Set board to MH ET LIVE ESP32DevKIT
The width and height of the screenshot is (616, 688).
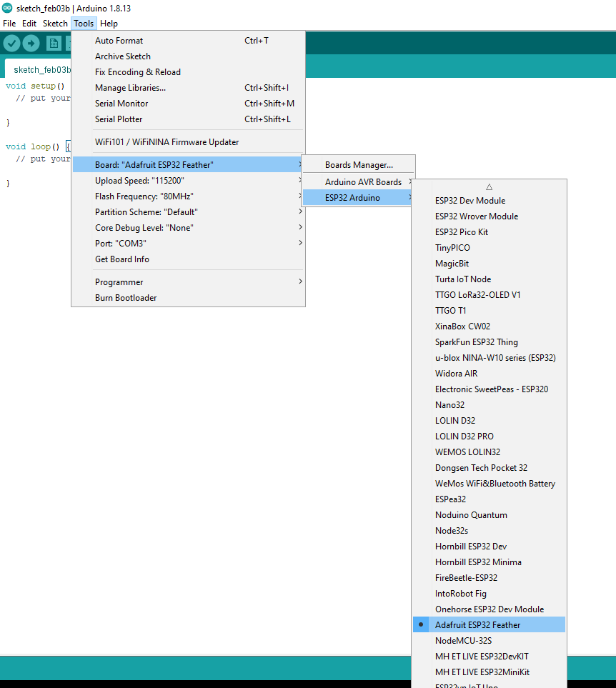click(x=490, y=657)
